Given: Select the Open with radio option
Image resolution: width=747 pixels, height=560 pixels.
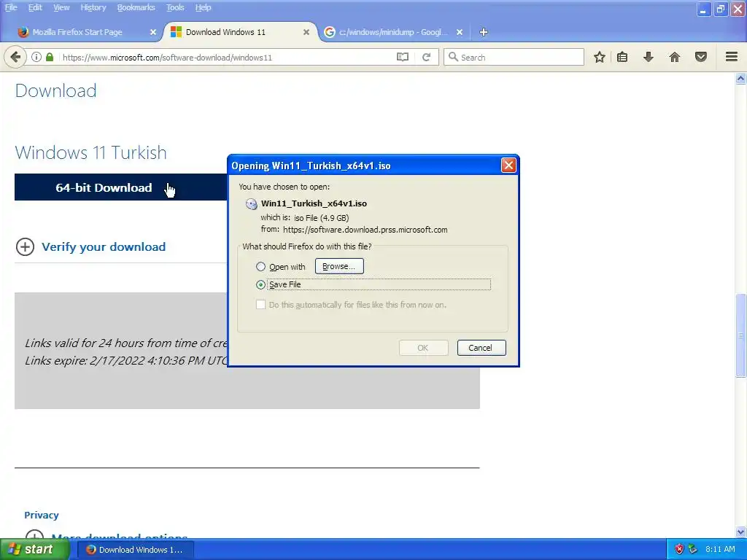Looking at the screenshot, I should 260,267.
